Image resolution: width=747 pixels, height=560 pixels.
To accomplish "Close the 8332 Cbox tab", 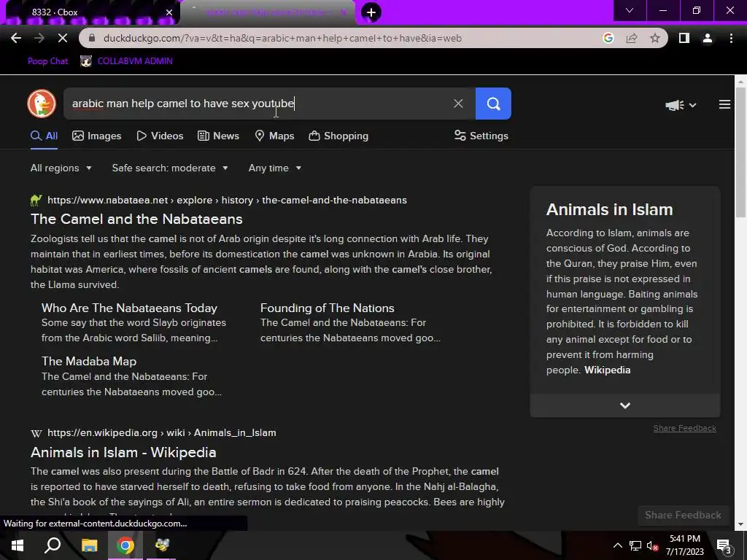I will 169,12.
